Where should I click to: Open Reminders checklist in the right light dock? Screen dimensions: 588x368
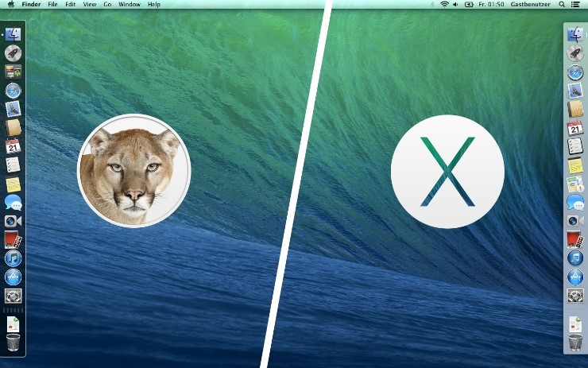[575, 146]
